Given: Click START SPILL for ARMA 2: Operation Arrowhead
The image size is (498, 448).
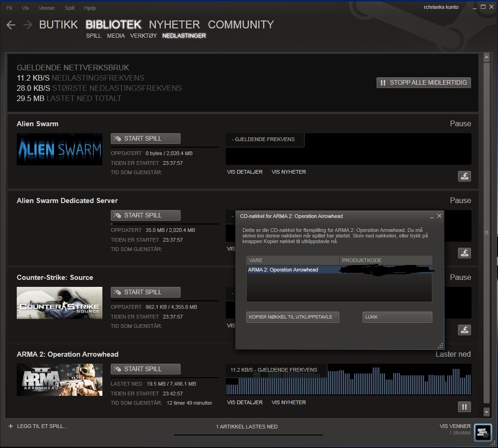Looking at the screenshot, I should 146,369.
